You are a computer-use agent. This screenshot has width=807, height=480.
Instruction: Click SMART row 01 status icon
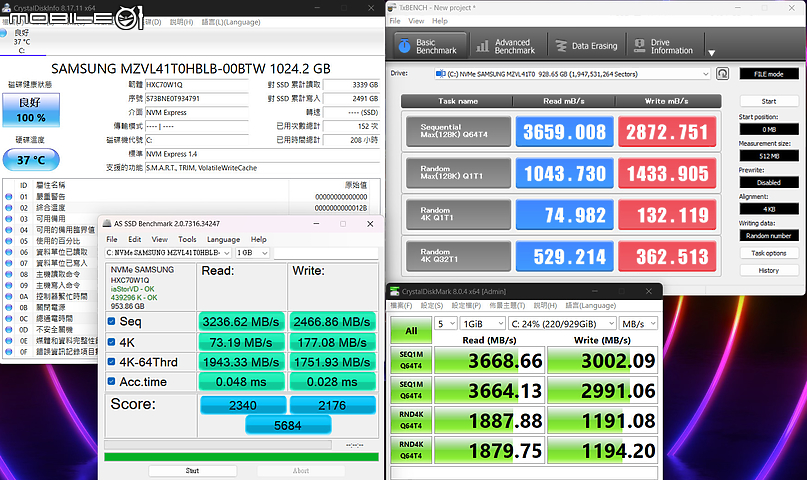[x=9, y=197]
